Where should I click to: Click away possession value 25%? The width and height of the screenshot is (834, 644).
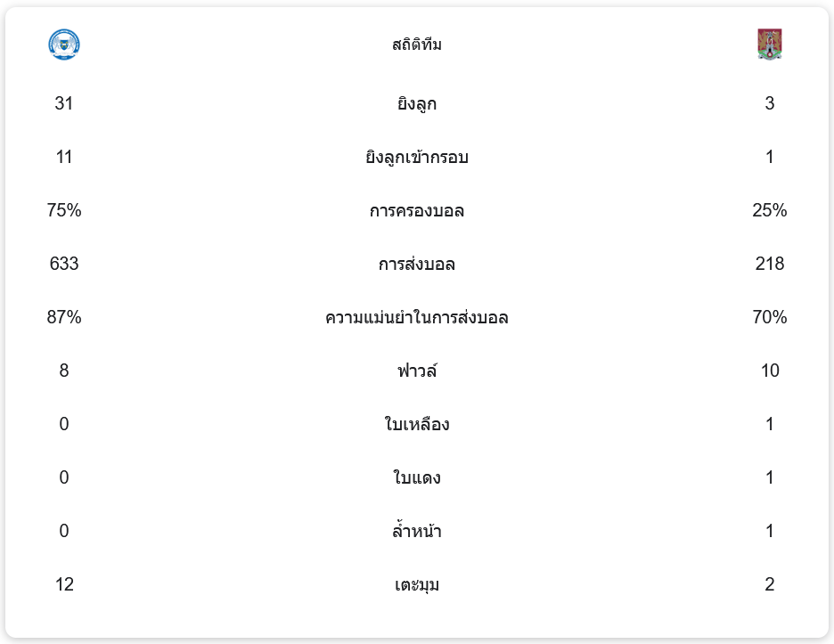point(769,211)
